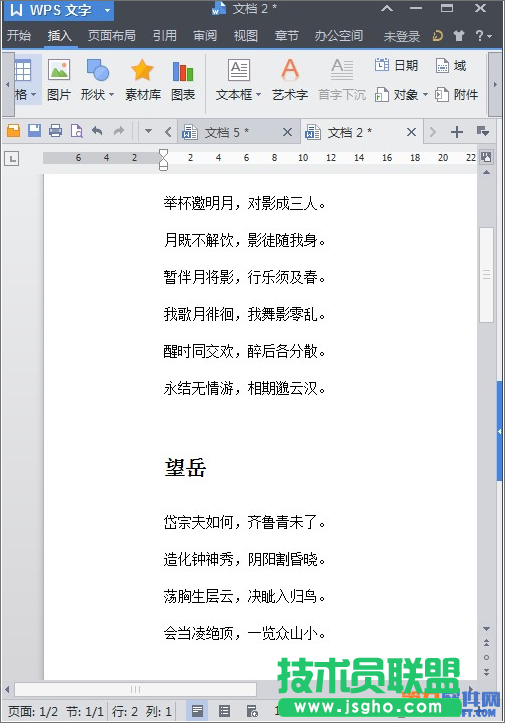The image size is (505, 723).
Task: Go to next document tab arrow
Action: (x=433, y=132)
